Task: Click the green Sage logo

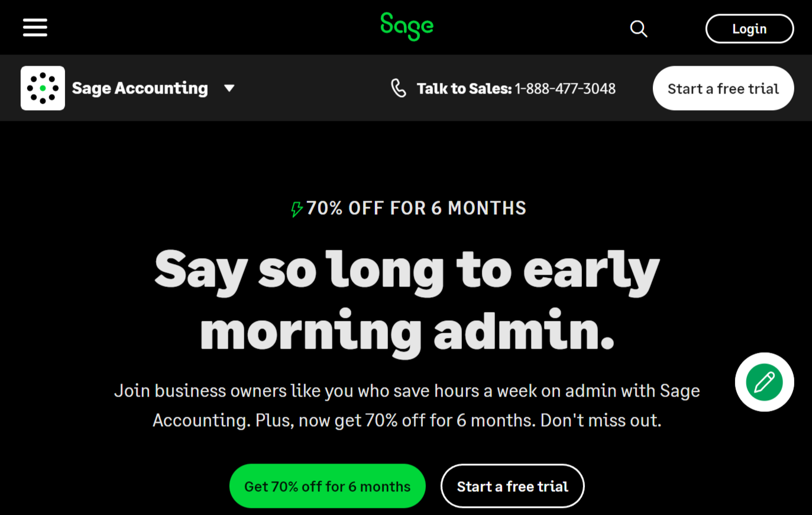Action: 407,26
